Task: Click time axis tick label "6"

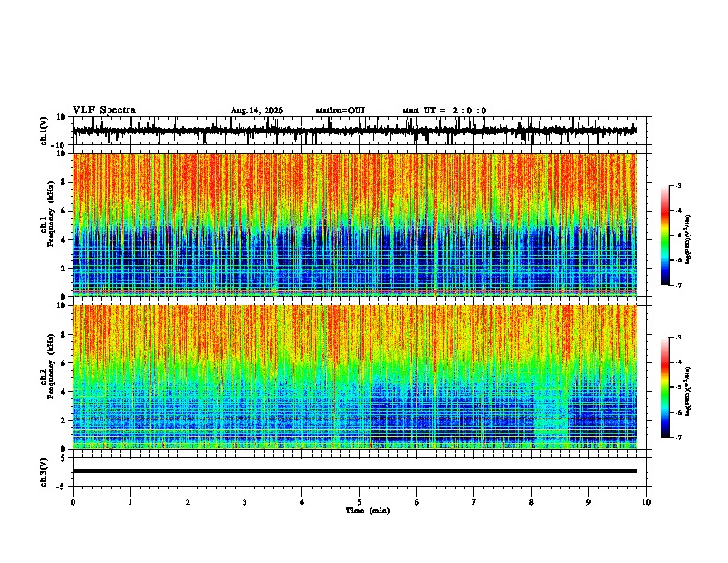Action: click(417, 502)
